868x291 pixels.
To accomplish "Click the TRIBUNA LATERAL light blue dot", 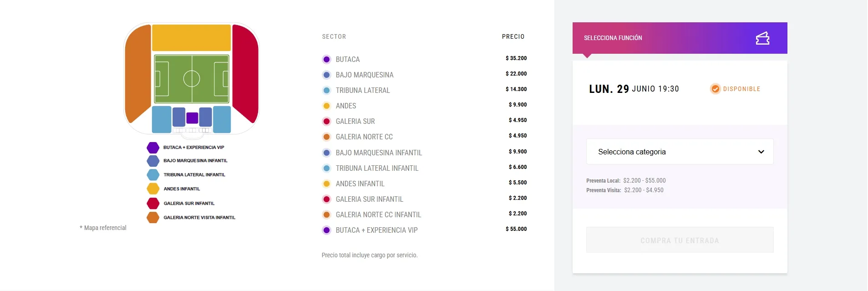I will [326, 90].
